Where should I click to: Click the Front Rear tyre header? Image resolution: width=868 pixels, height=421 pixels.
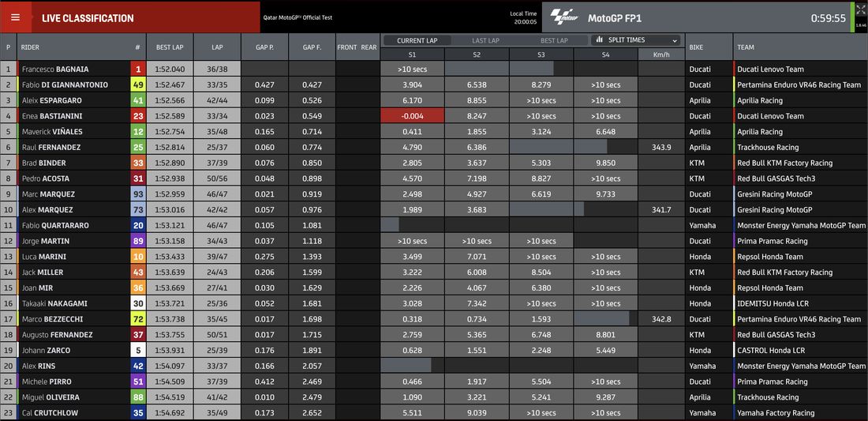pos(357,47)
